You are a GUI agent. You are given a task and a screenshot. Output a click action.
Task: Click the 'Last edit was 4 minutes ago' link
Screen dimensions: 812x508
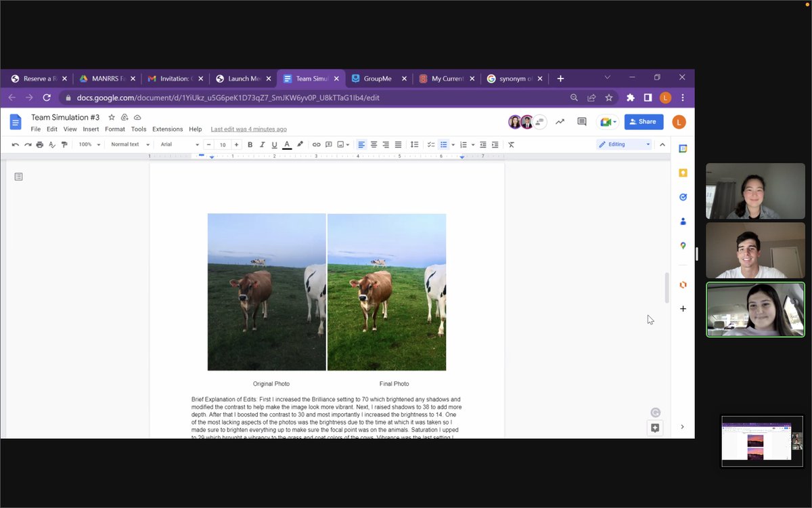[x=248, y=129]
